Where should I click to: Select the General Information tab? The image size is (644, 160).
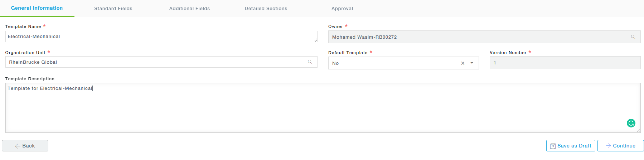pyautogui.click(x=37, y=8)
